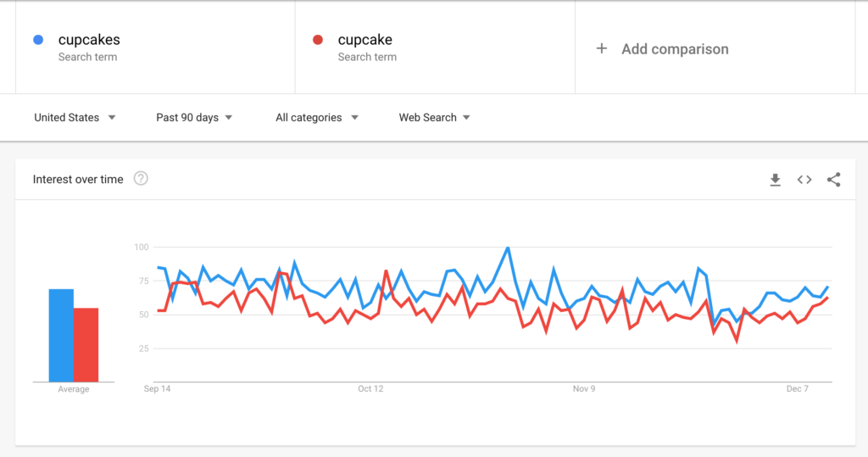Open the All categories dropdown
Viewport: 868px width, 457px height.
pyautogui.click(x=317, y=118)
